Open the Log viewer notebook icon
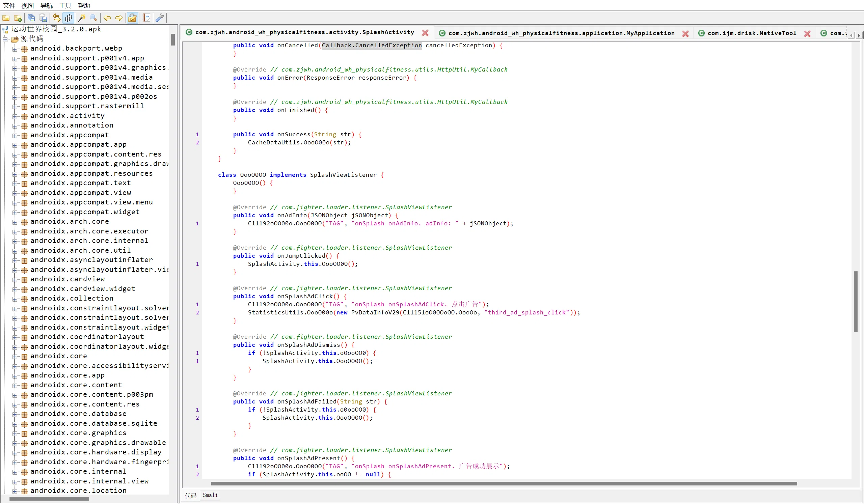The height and width of the screenshot is (504, 864). [x=146, y=18]
